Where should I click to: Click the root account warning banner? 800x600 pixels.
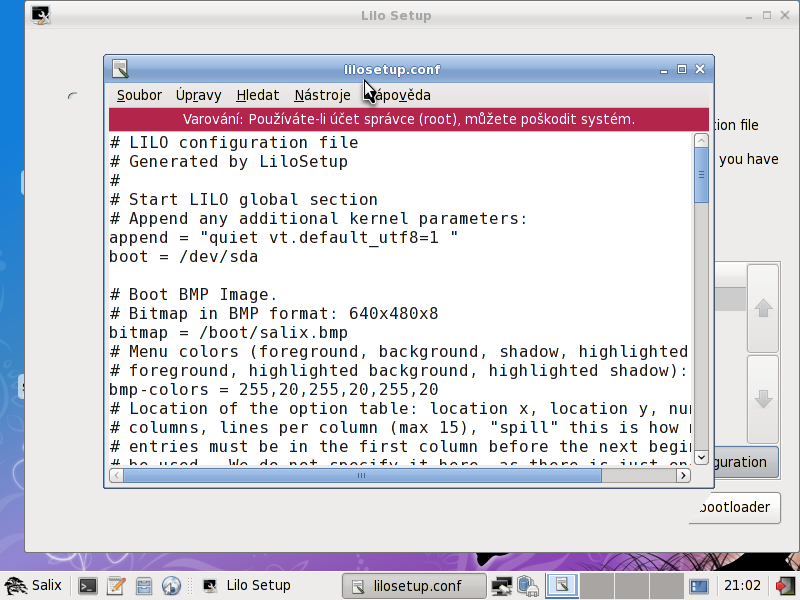pos(409,119)
